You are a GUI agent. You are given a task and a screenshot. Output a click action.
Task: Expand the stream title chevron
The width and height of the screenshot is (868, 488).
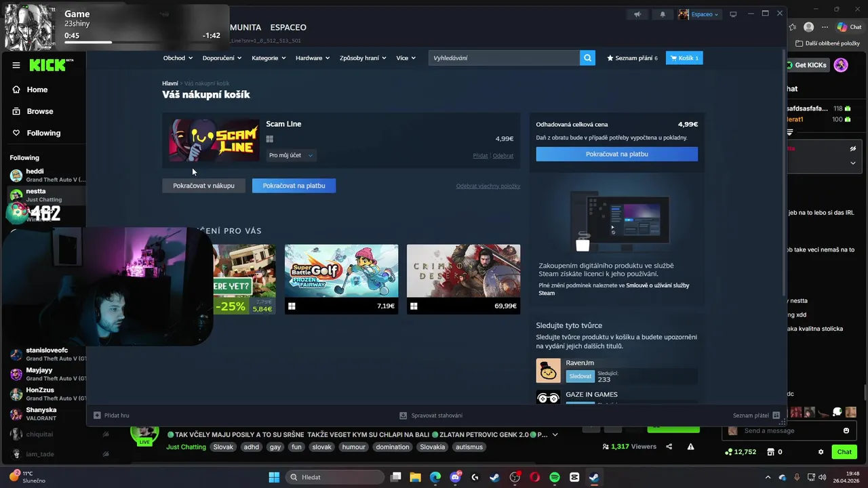click(x=555, y=434)
